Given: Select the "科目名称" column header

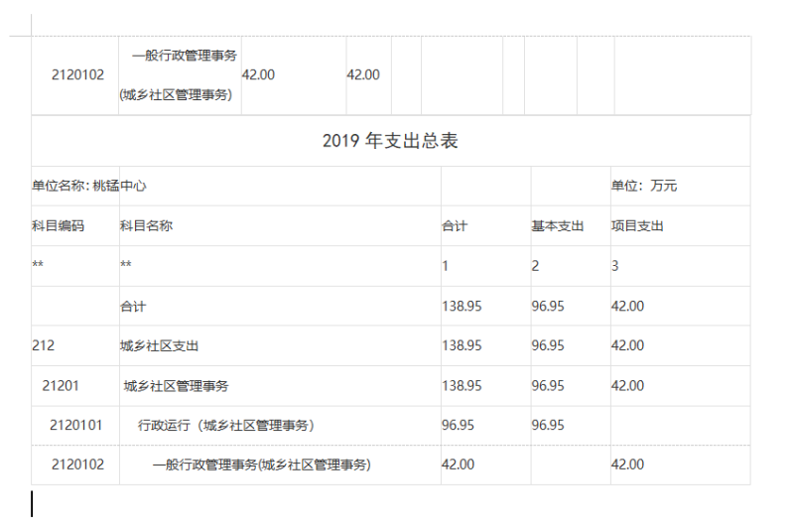Looking at the screenshot, I should coord(146,226).
